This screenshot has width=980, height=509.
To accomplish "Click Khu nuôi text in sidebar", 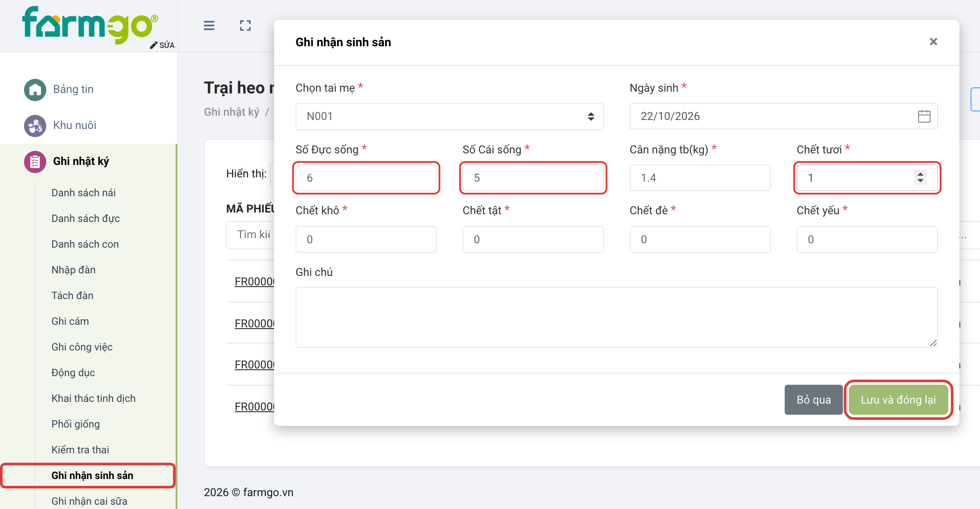I will pos(75,125).
